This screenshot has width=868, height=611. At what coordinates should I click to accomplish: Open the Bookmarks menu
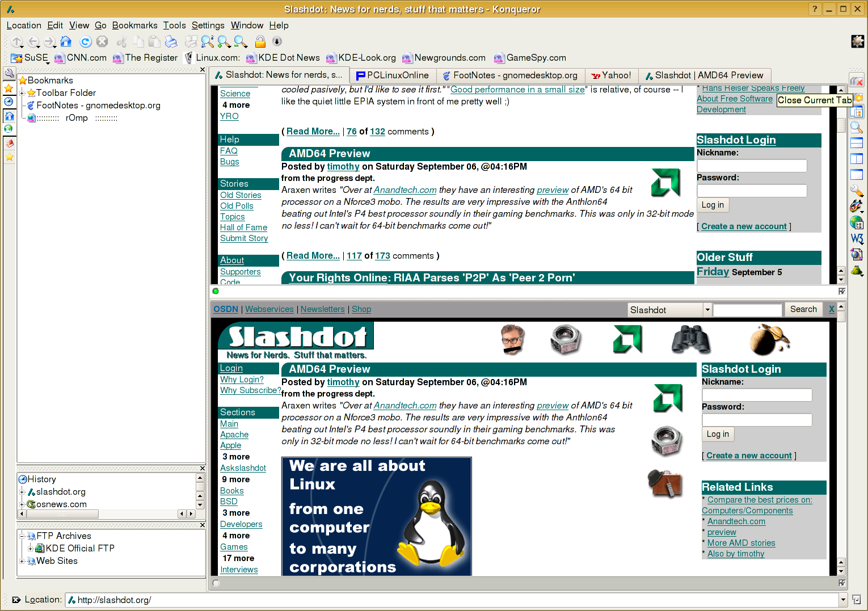point(134,25)
